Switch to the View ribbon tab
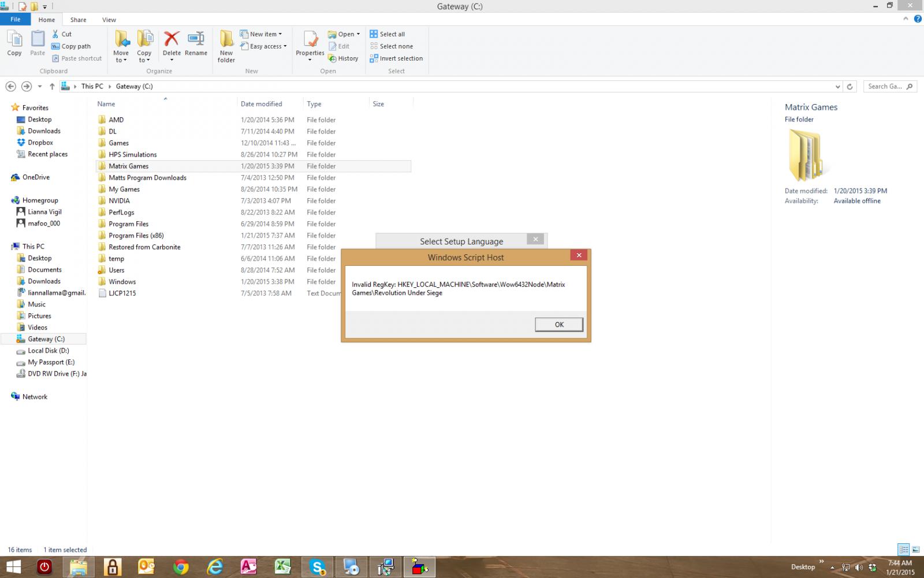The width and height of the screenshot is (924, 578). [x=109, y=20]
